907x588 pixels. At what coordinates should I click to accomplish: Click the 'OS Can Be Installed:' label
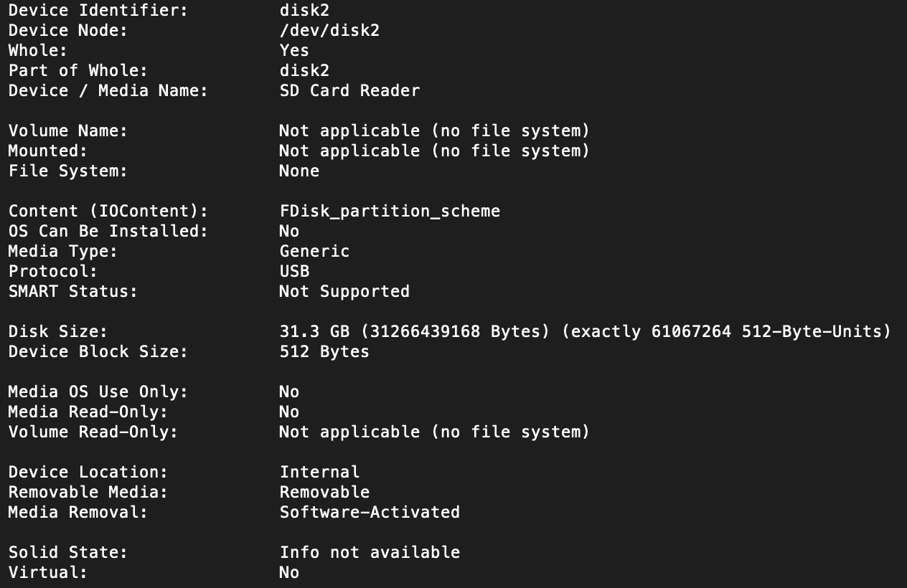pos(108,232)
